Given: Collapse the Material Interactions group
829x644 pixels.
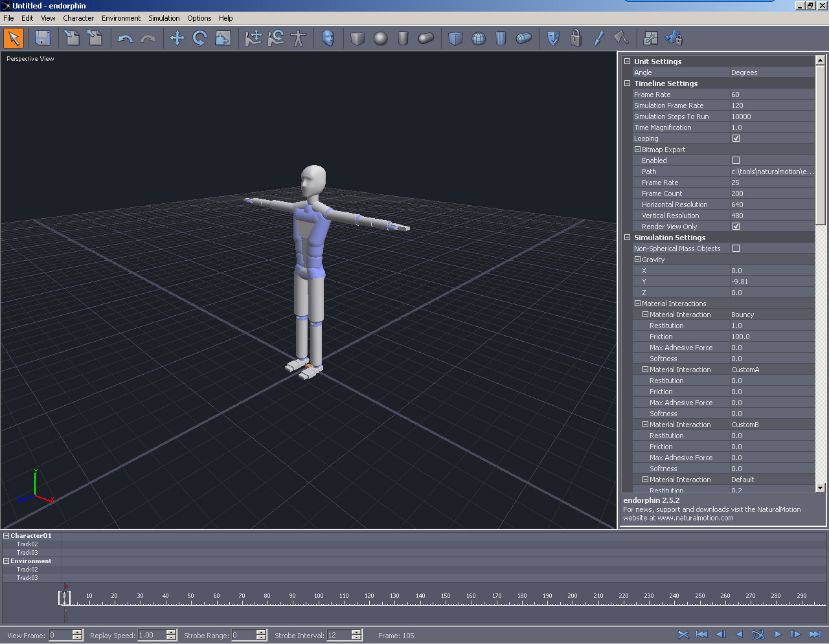Looking at the screenshot, I should (x=637, y=304).
